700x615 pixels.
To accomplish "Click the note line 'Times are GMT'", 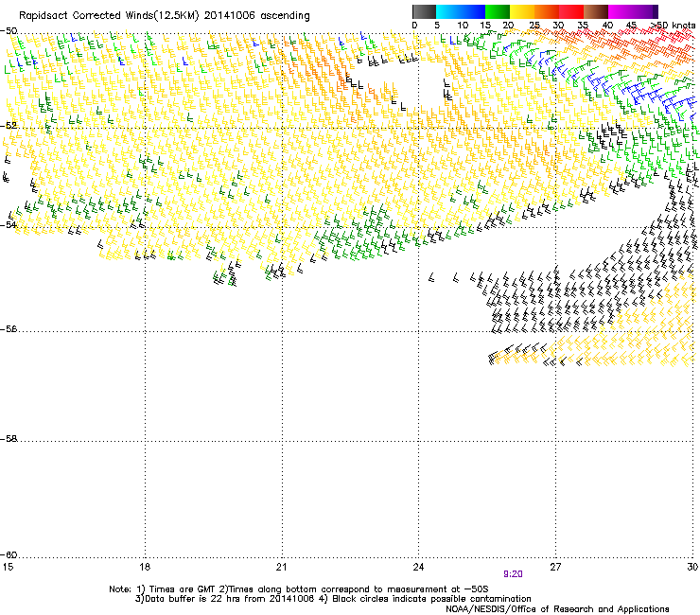I will pyautogui.click(x=182, y=589).
